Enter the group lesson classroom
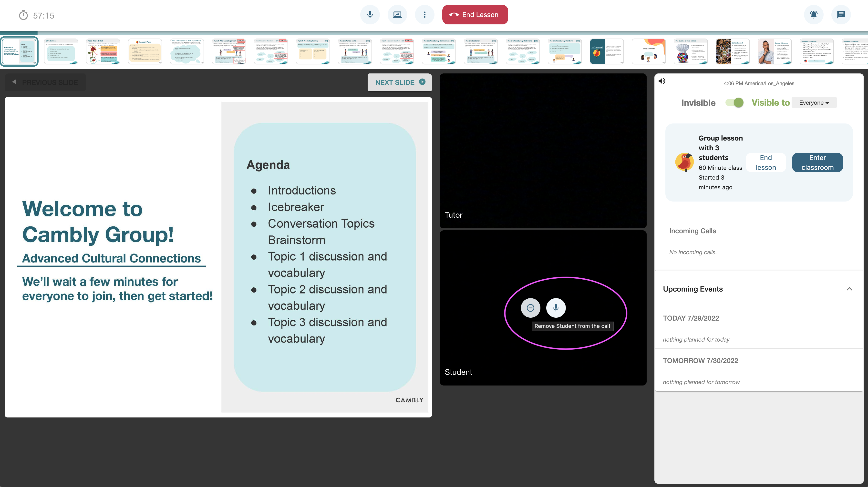This screenshot has height=487, width=868. (817, 162)
